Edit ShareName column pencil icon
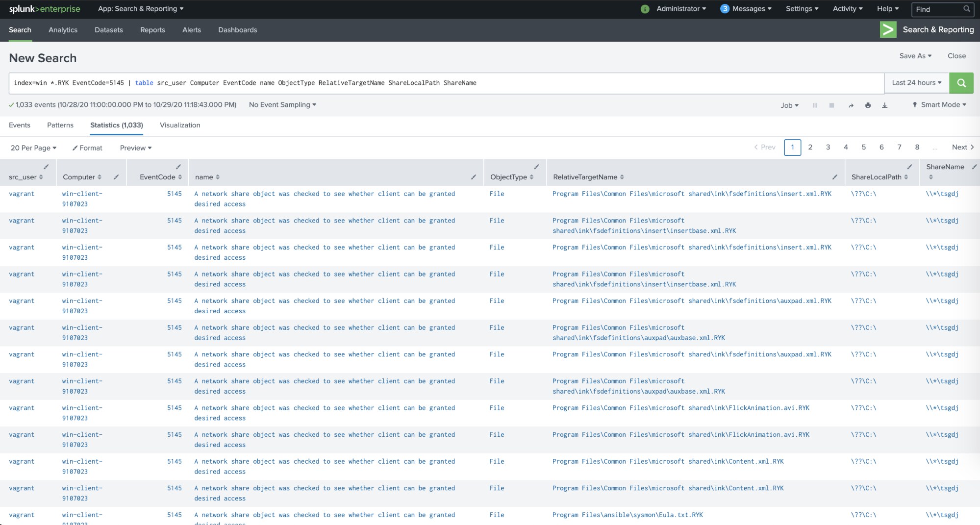The width and height of the screenshot is (980, 525). (974, 167)
